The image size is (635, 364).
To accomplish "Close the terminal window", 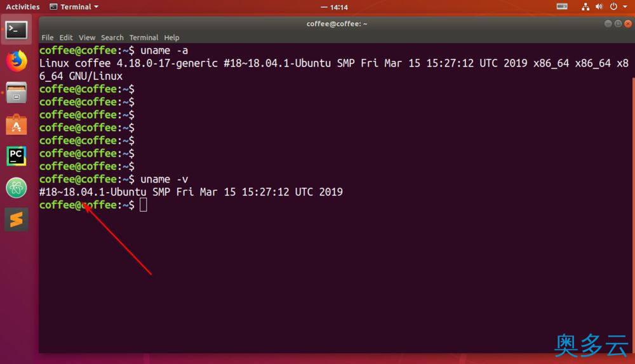I will (x=628, y=24).
